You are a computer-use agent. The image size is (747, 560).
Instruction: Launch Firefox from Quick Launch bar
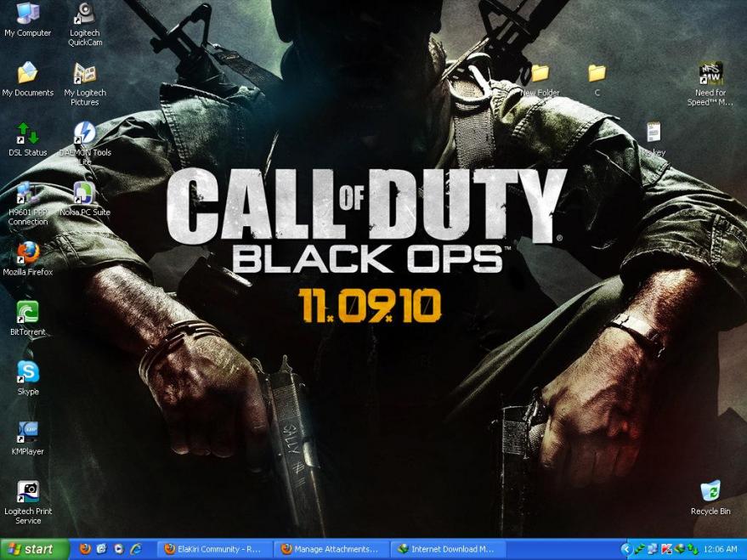coord(85,549)
